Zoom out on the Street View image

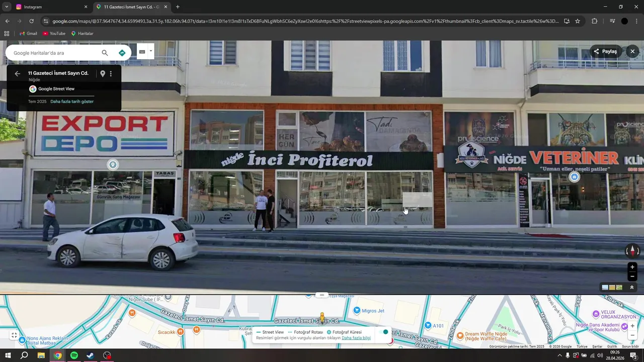coord(632,277)
